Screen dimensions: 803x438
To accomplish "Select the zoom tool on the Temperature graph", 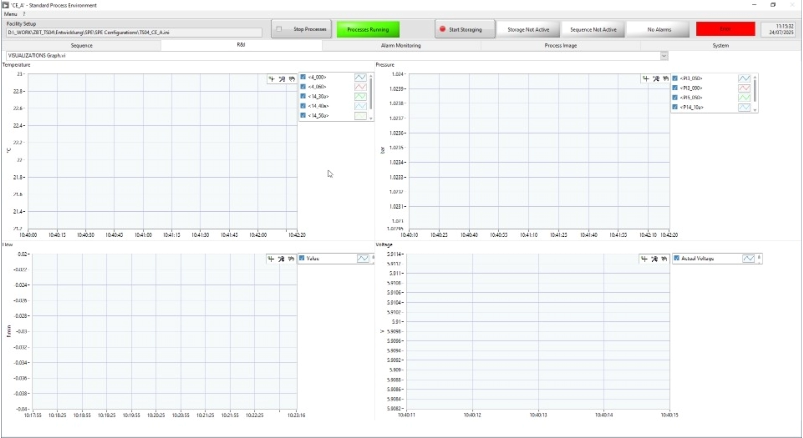I will point(281,78).
